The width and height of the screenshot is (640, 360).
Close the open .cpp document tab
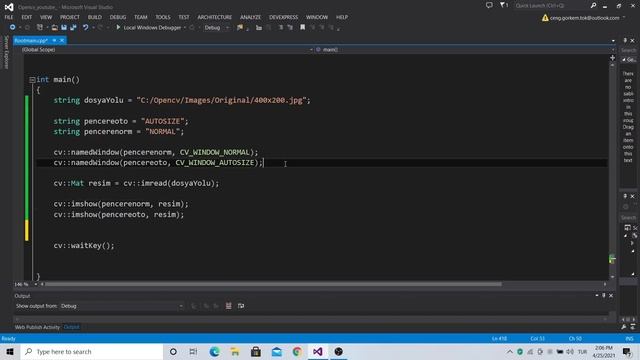tap(62, 40)
